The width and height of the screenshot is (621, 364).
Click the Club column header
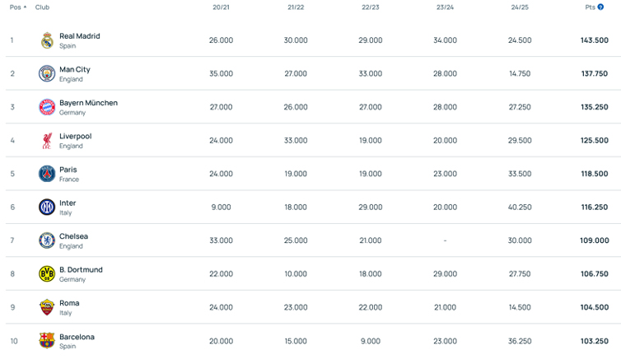tap(42, 7)
